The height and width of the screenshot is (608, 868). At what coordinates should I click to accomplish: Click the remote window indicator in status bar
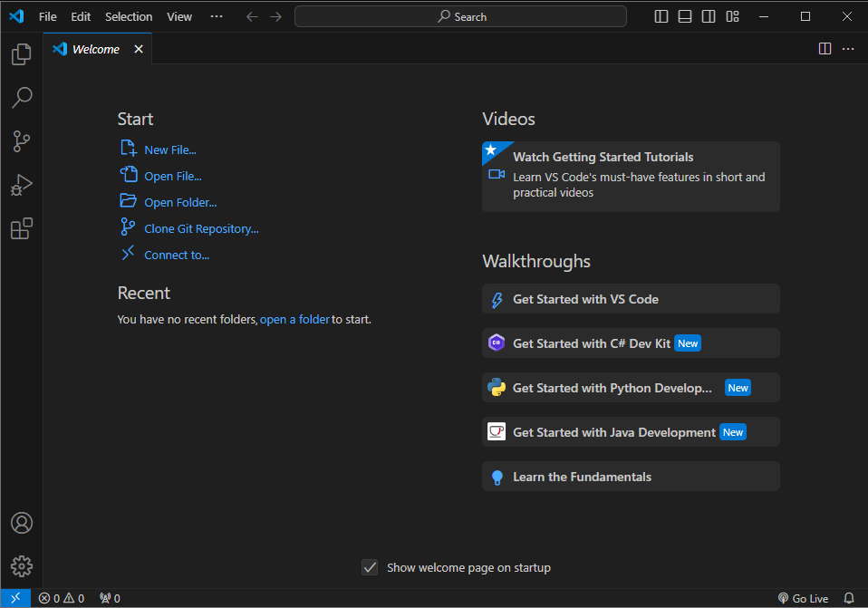pos(14,598)
